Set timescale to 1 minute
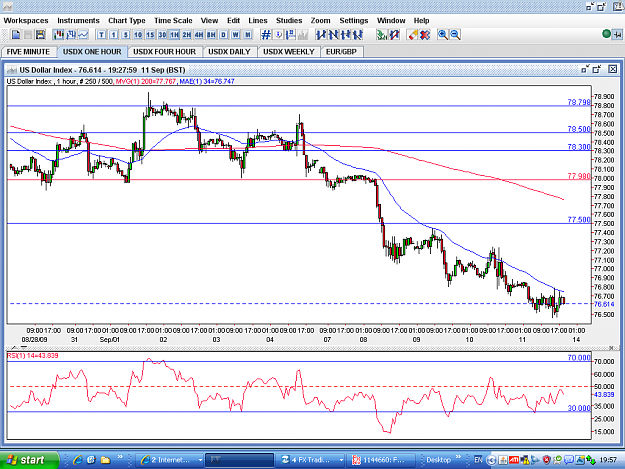Viewport: 625px width, 469px height. [x=114, y=35]
